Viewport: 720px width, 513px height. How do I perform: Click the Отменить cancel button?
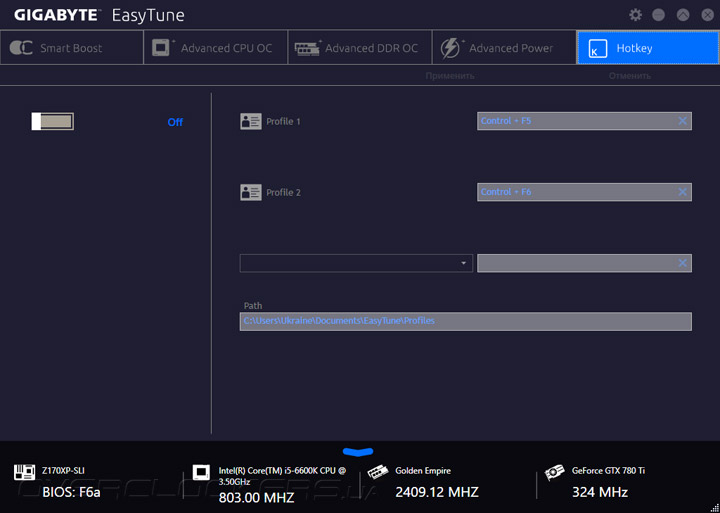tap(630, 76)
